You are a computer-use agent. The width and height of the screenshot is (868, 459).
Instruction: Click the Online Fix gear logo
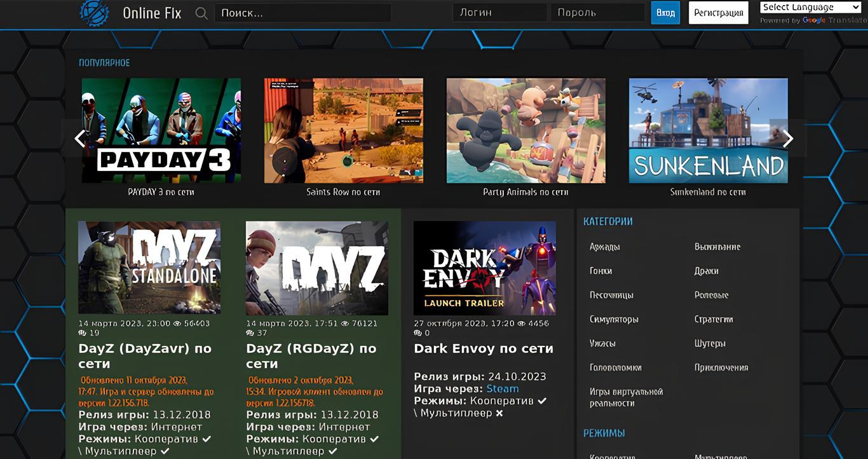click(x=95, y=13)
